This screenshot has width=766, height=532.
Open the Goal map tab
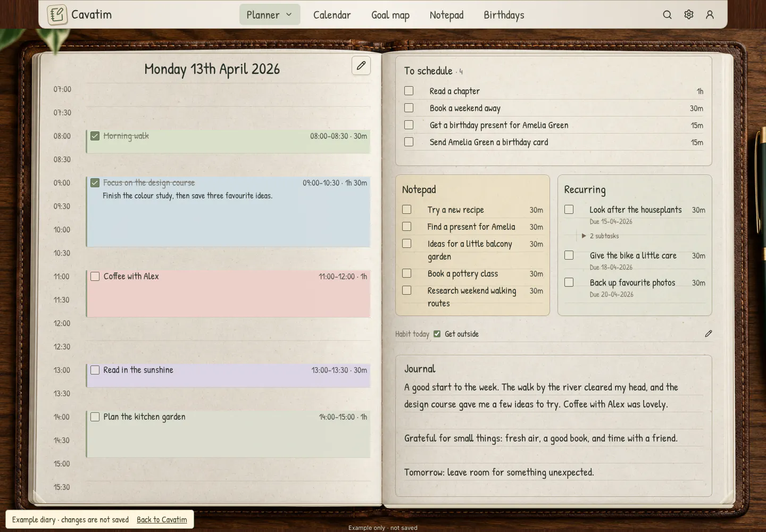click(390, 15)
